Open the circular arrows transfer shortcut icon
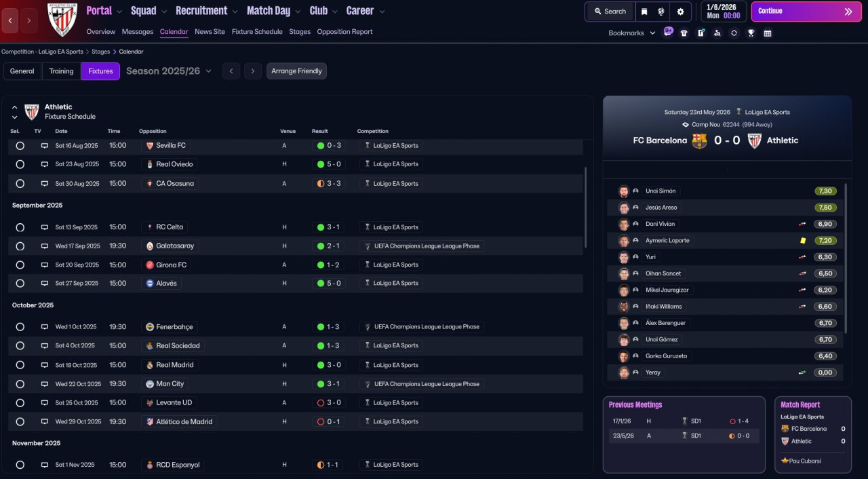The height and width of the screenshot is (479, 868). (734, 33)
